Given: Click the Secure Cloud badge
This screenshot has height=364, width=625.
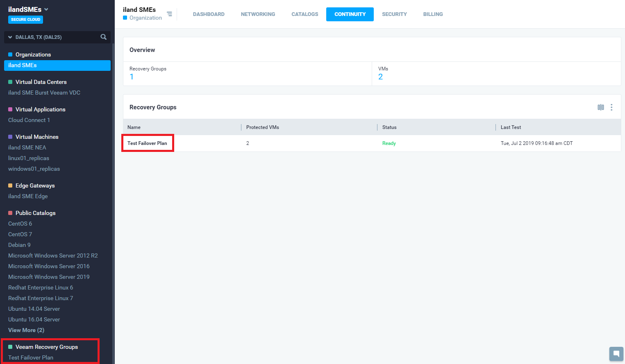Looking at the screenshot, I should [25, 19].
